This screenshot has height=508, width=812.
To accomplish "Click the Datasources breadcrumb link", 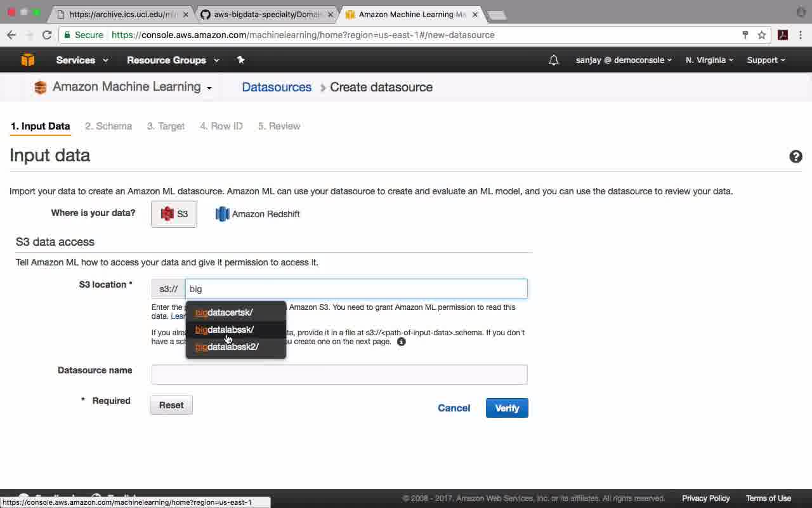I will [277, 87].
